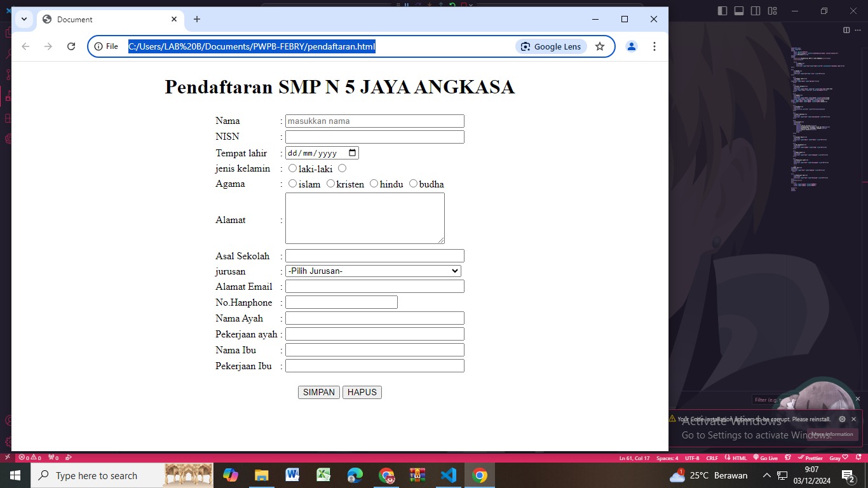
Task: Bookmark the page with the star icon
Action: (599, 46)
